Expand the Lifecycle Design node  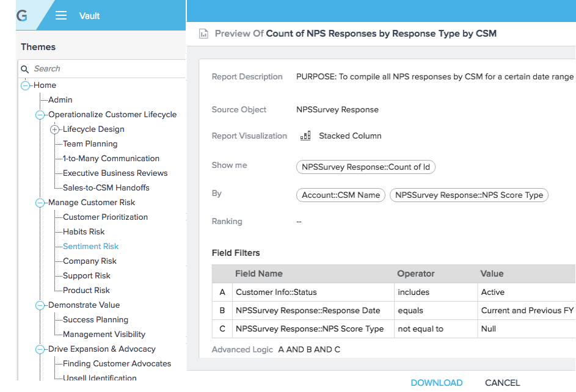(x=55, y=129)
